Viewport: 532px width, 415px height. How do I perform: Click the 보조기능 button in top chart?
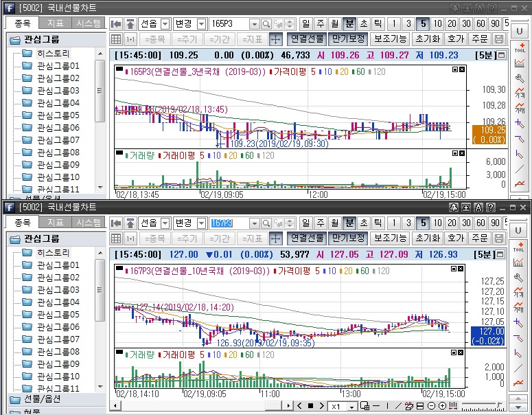click(x=391, y=39)
